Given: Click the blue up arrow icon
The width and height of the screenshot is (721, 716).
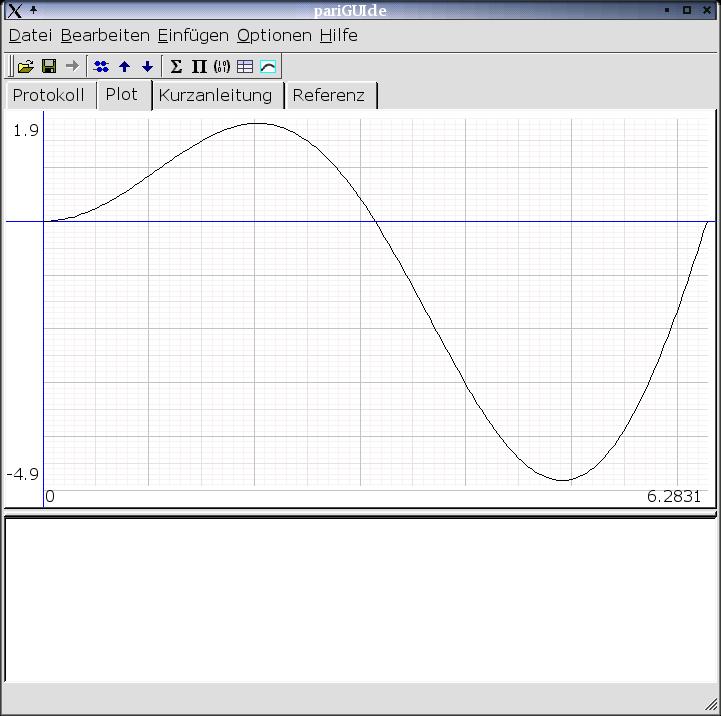Looking at the screenshot, I should (124, 67).
